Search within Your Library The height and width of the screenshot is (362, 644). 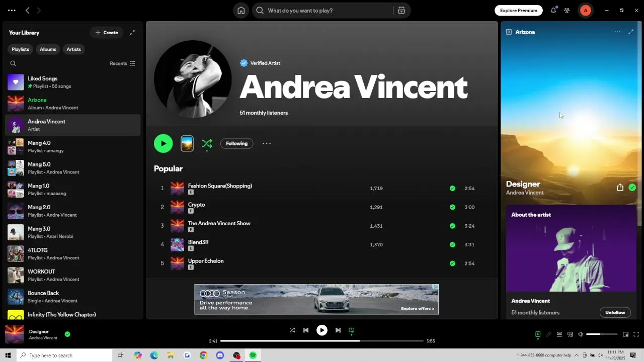point(13,63)
